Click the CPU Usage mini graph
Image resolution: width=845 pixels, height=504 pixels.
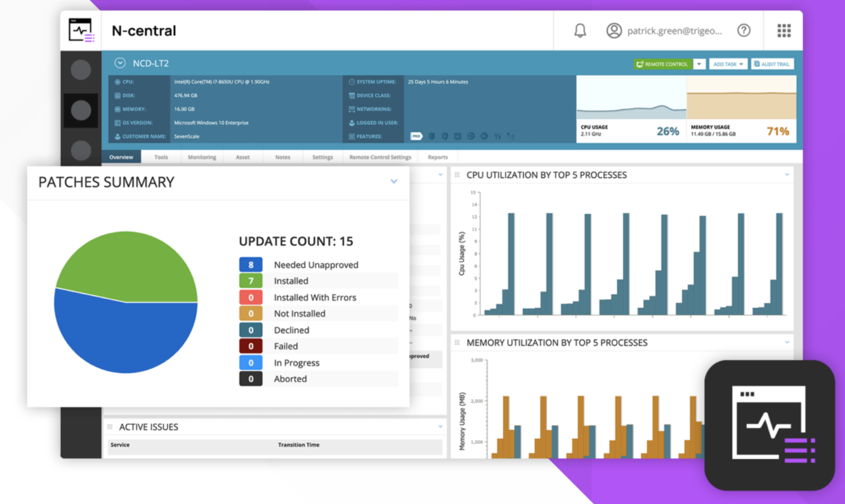click(x=631, y=98)
